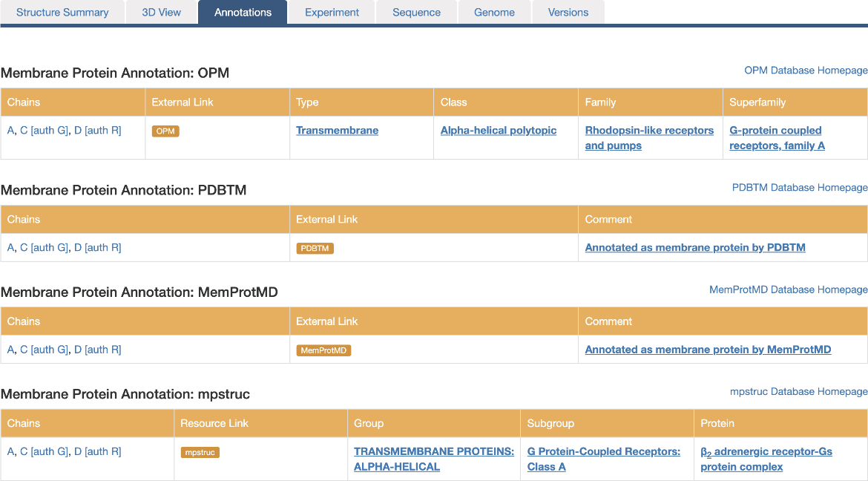
Task: Open PDBTM Database Homepage link
Action: point(800,188)
